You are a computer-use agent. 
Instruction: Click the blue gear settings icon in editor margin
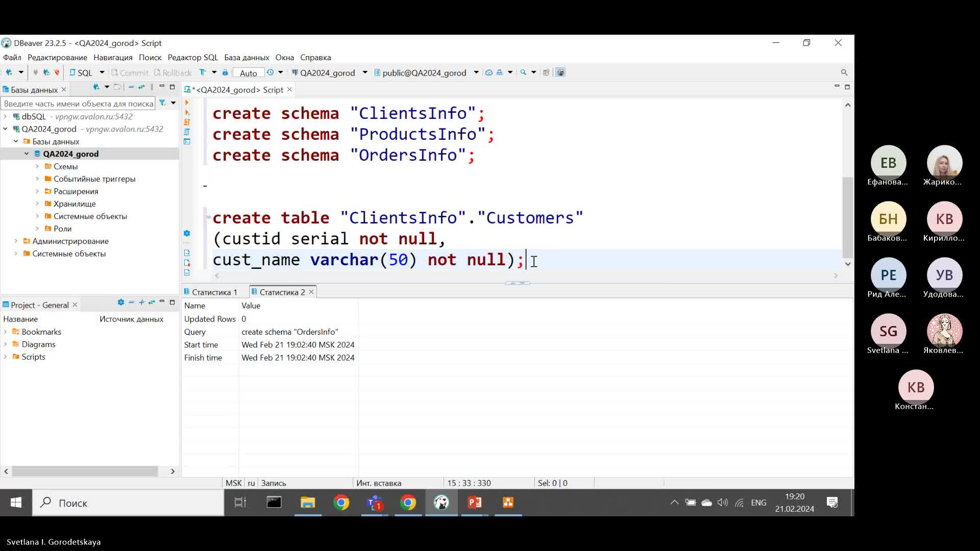(187, 233)
